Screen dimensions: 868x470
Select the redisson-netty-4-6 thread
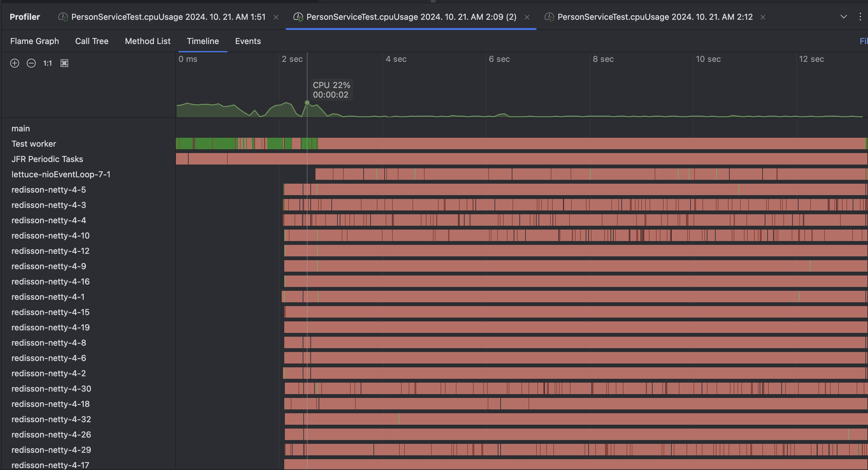point(48,358)
